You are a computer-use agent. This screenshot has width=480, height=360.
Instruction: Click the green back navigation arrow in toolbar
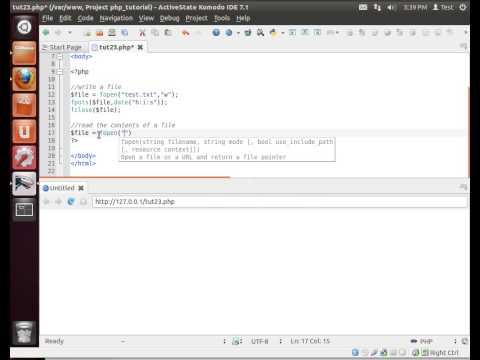46,32
